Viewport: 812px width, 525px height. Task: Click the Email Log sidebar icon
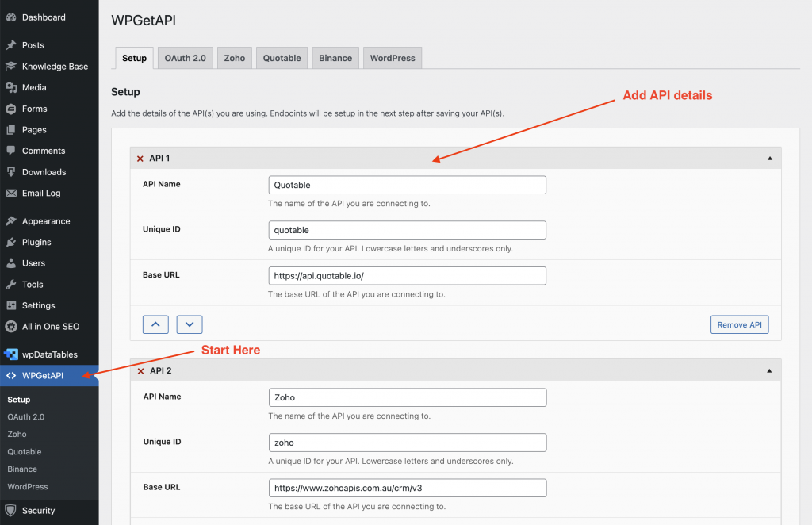tap(11, 193)
